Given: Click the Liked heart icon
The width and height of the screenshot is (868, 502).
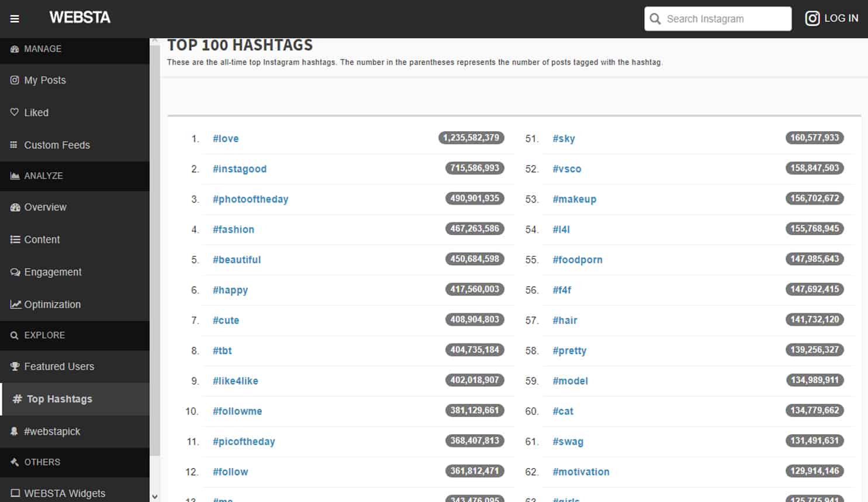Looking at the screenshot, I should [x=15, y=112].
